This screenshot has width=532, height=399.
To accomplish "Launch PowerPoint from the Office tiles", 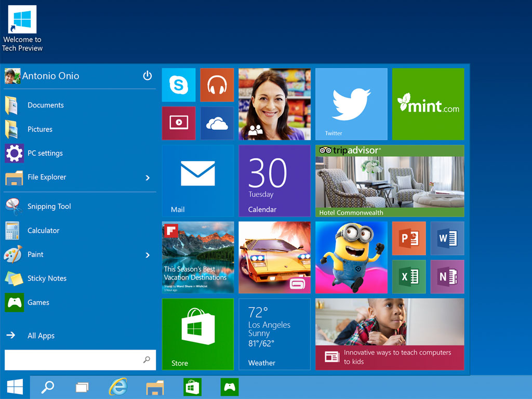I will coord(409,238).
